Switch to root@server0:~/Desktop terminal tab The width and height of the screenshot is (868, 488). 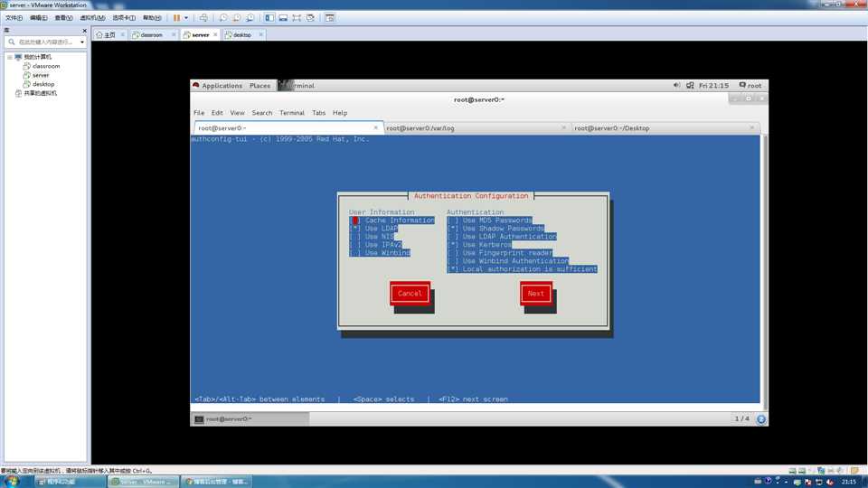click(665, 127)
